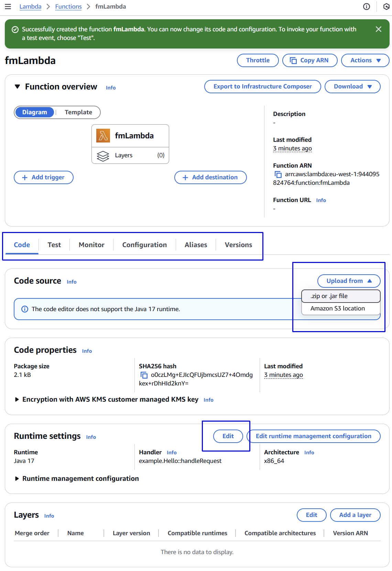Open Info link next to Code properties
Viewport: 392px width, 571px height.
87,351
